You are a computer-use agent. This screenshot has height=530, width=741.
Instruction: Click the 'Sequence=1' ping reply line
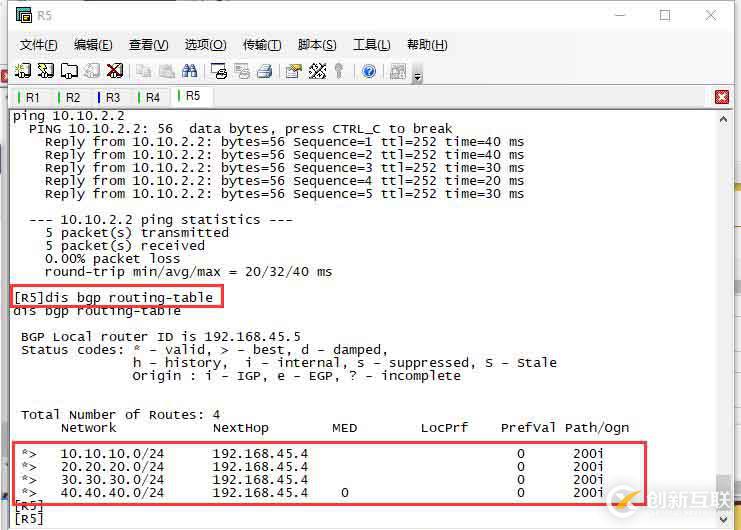click(x=284, y=142)
